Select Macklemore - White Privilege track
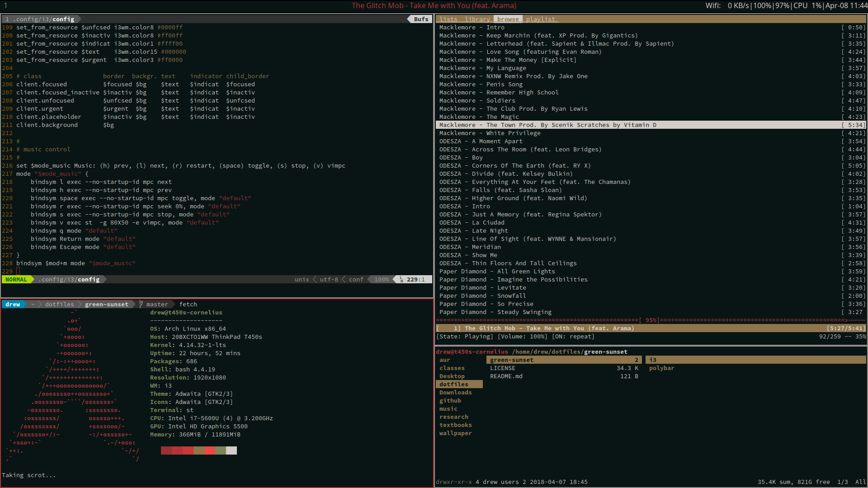This screenshot has width=868, height=488. coord(490,133)
